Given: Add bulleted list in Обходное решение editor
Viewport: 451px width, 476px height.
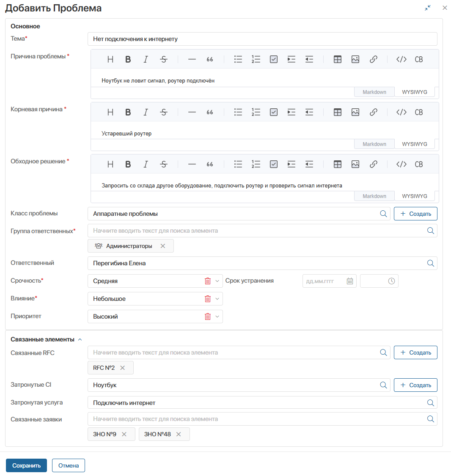Looking at the screenshot, I should click(238, 164).
